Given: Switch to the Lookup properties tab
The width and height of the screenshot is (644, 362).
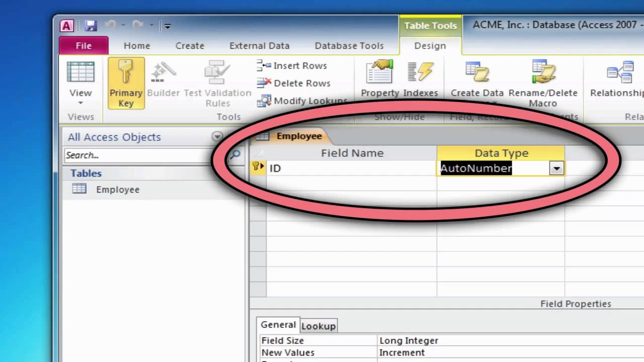Looking at the screenshot, I should point(318,326).
